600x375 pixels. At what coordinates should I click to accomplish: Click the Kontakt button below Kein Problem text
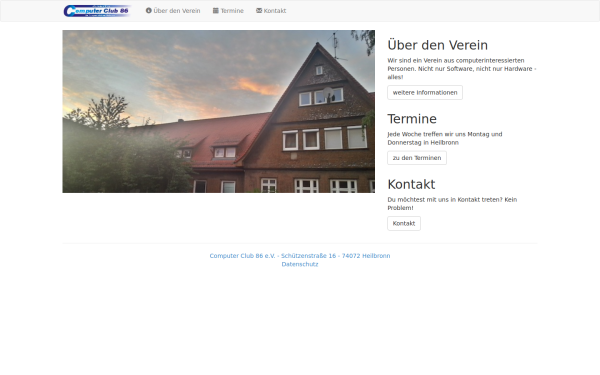pyautogui.click(x=404, y=223)
